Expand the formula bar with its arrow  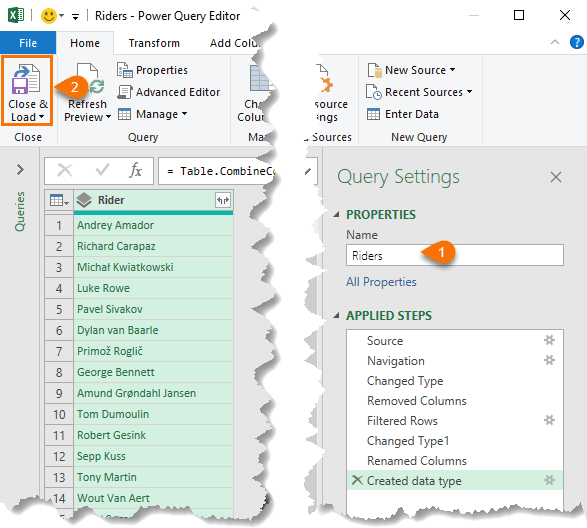[x=308, y=171]
